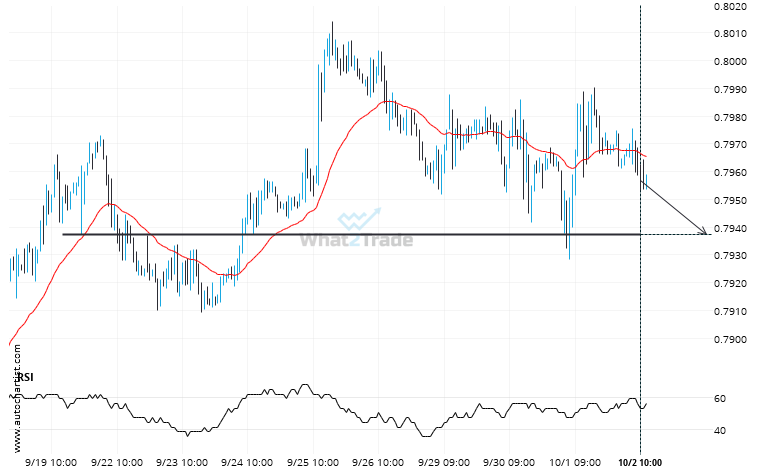Select the 9/25 10:00 time axis label
The height and width of the screenshot is (475, 760).
[312, 463]
